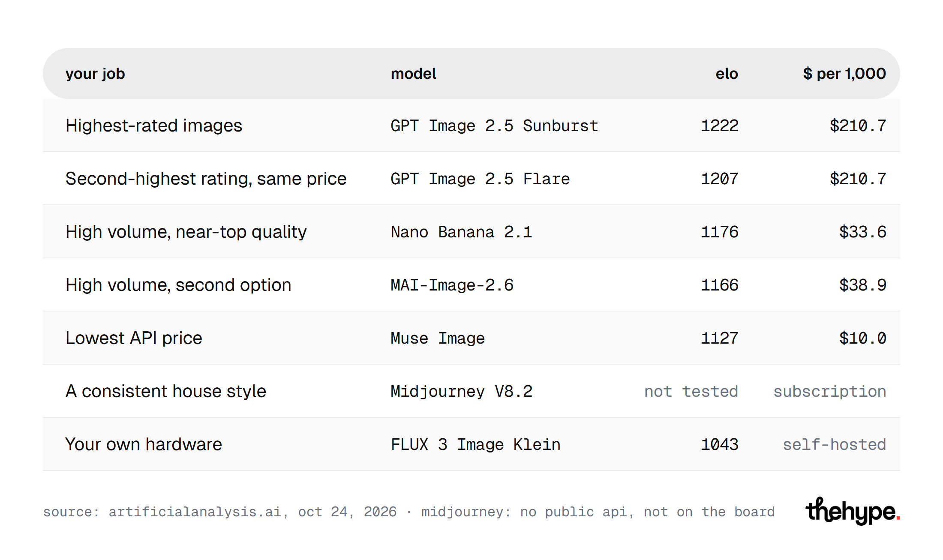Select 'Second-highest rating, same price' label
Image resolution: width=943 pixels, height=560 pixels.
pos(206,179)
